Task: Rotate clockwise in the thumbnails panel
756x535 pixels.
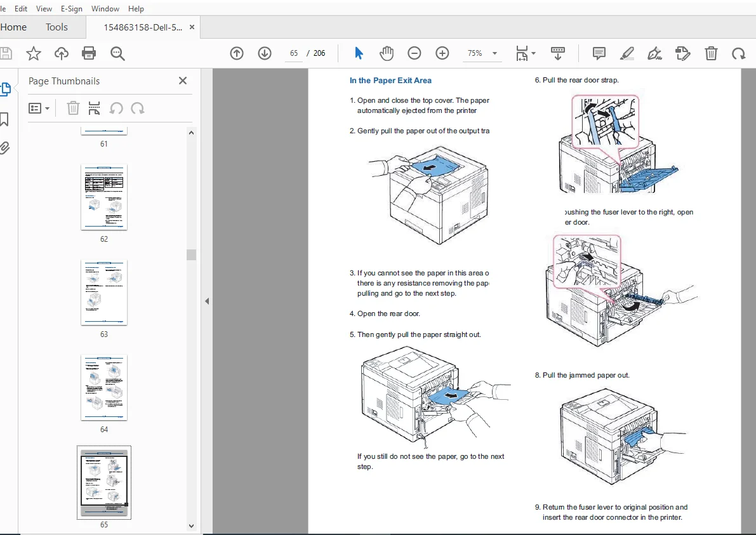Action: click(137, 108)
